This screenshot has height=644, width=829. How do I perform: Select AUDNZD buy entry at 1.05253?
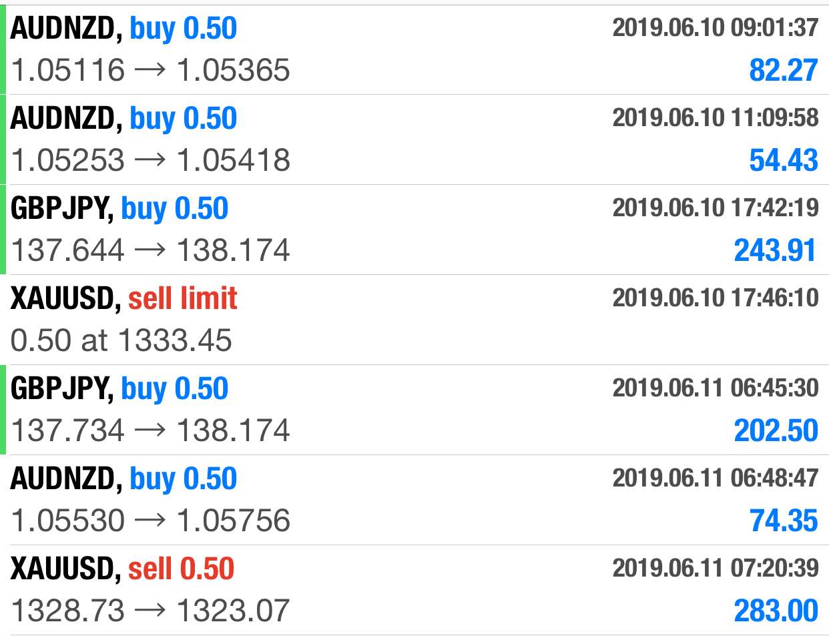click(414, 139)
